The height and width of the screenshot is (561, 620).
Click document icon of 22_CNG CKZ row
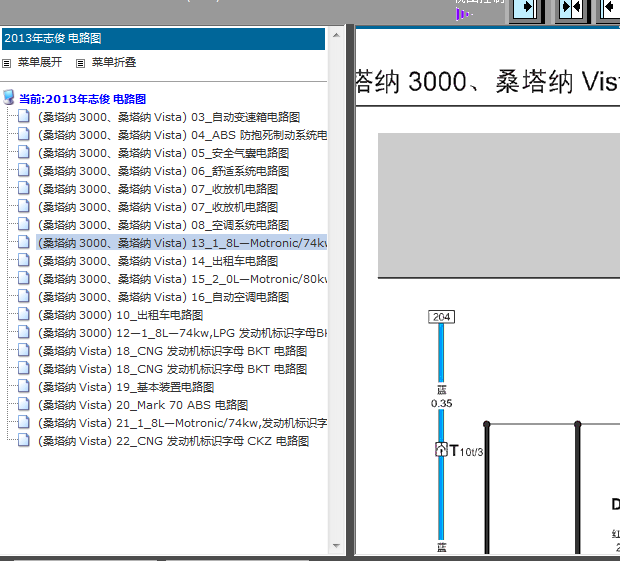[x=24, y=440]
